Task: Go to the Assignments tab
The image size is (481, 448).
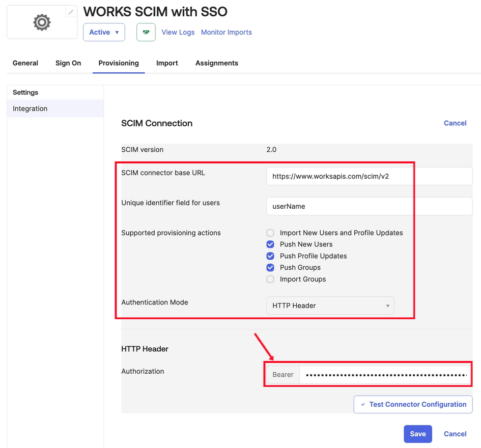Action: (217, 63)
